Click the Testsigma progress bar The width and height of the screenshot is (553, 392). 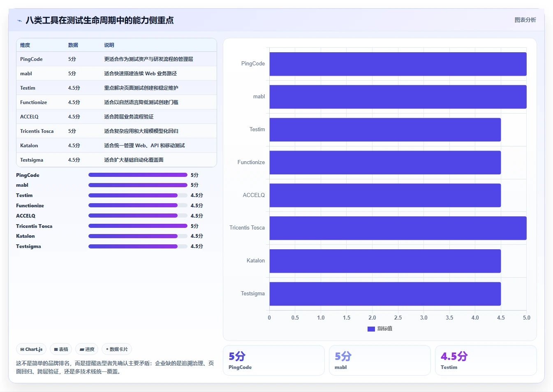(138, 246)
